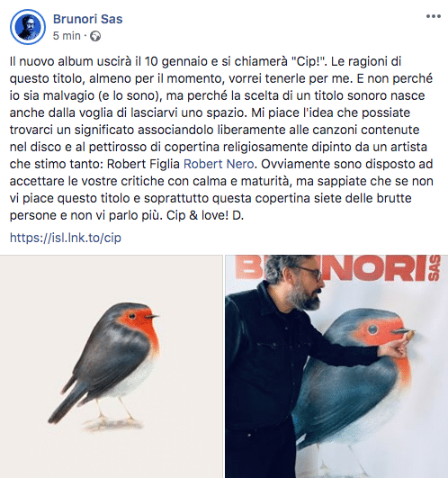Screen dimensions: 448x478
Task: Click the small robin's legs in cover art
Action: [x=115, y=412]
